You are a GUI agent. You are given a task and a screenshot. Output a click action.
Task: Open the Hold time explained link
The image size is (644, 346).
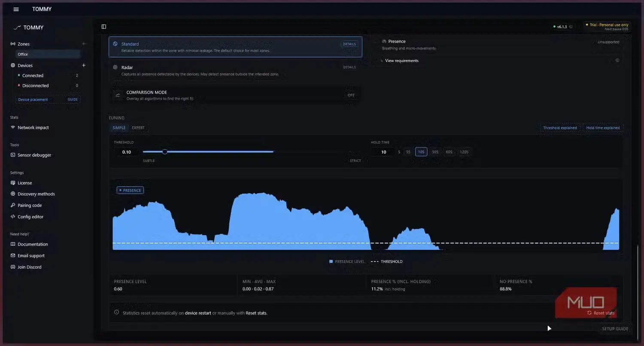pyautogui.click(x=603, y=127)
